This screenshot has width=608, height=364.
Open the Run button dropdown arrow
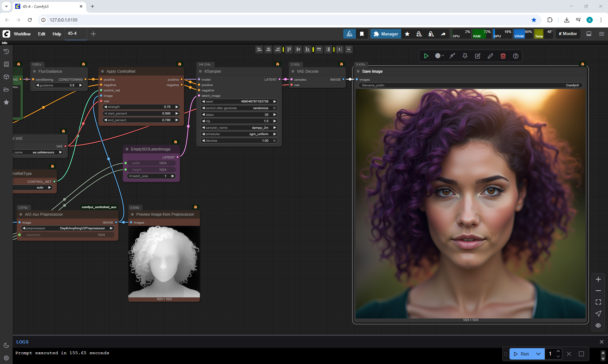coord(538,354)
